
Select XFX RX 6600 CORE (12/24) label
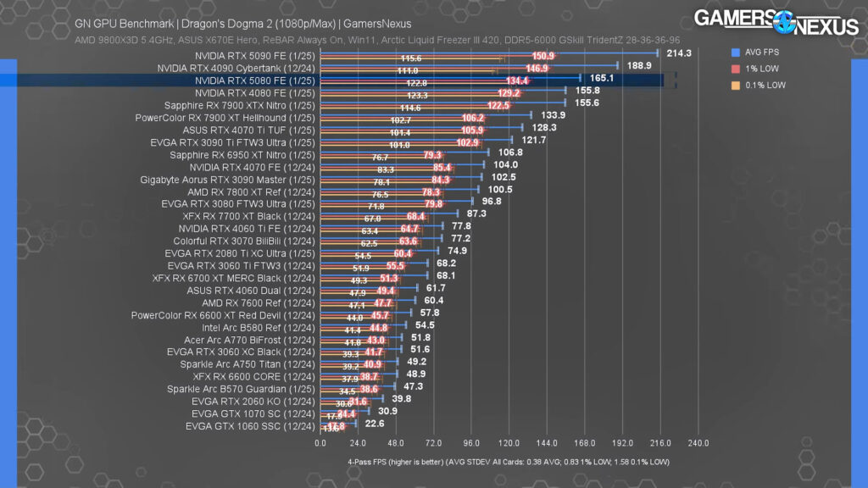click(x=253, y=377)
